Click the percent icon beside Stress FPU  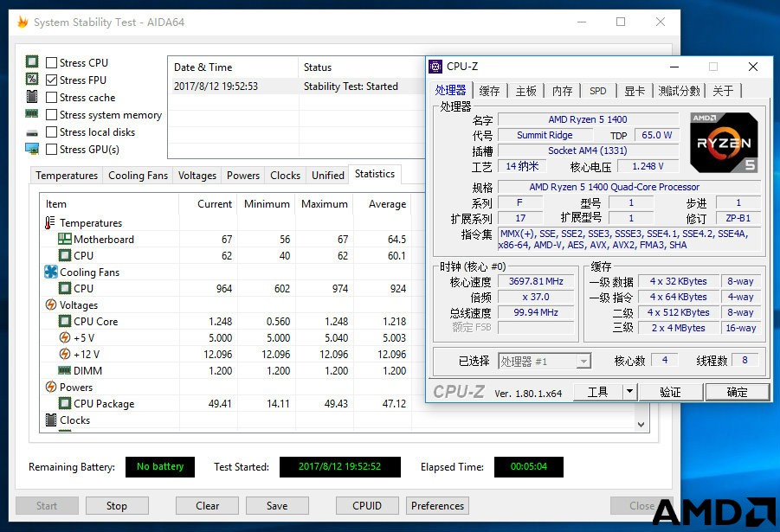click(x=32, y=79)
